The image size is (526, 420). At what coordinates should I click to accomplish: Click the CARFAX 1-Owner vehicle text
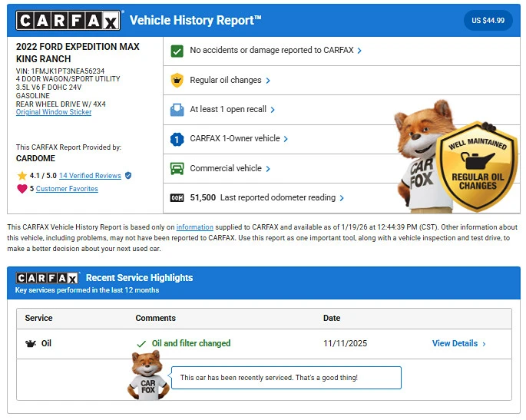234,138
